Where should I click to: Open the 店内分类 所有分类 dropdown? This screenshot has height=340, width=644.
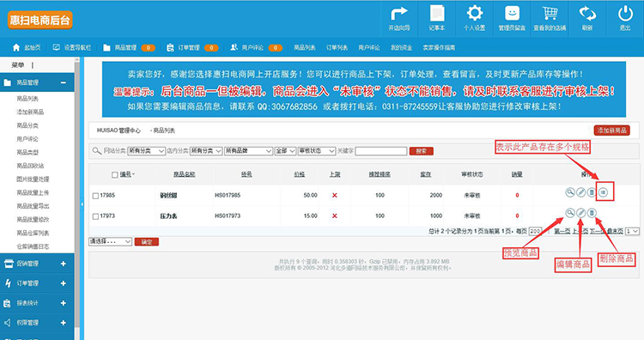[x=206, y=151]
